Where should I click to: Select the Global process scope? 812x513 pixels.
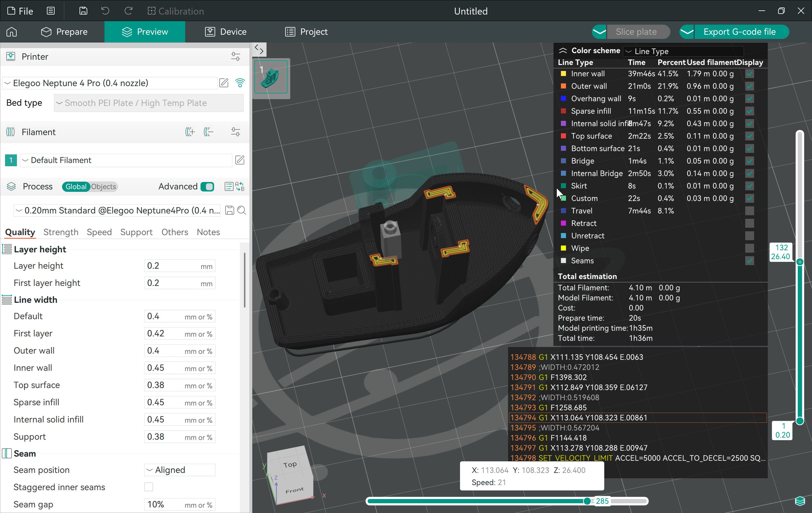(x=76, y=186)
